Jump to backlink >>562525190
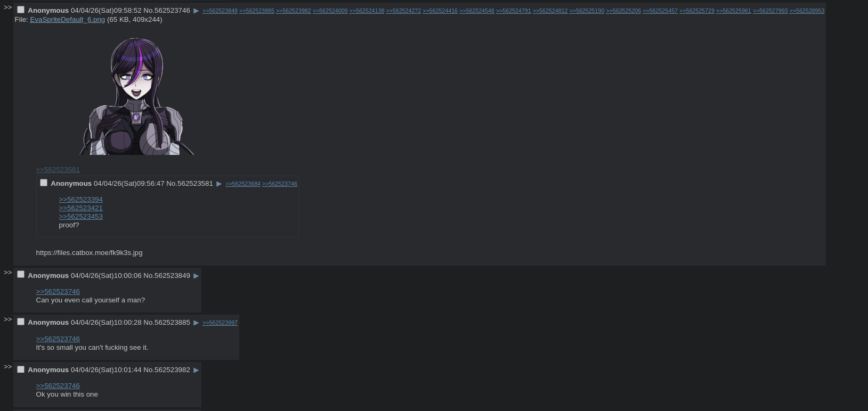The width and height of the screenshot is (868, 411). (587, 11)
